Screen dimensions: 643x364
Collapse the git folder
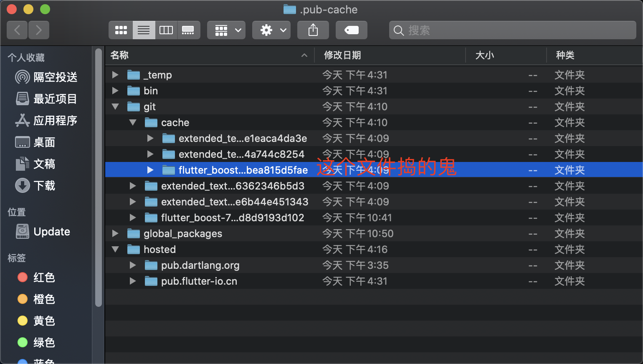pos(115,107)
